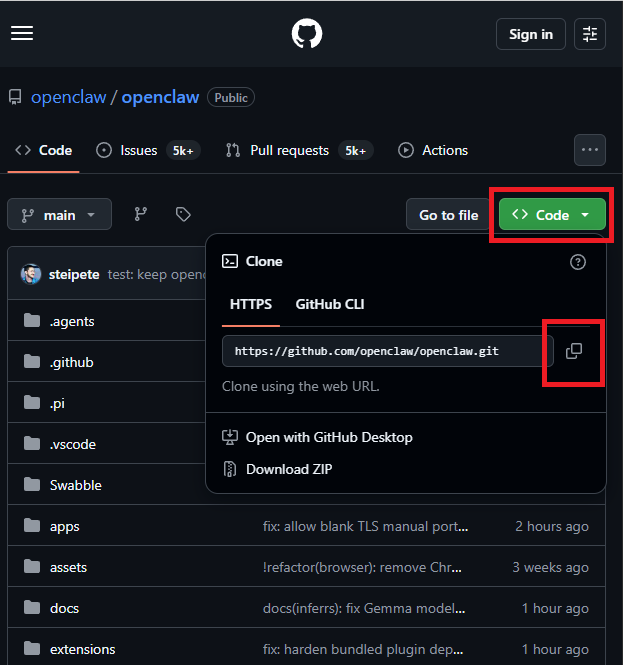Switch to the Issues tab
This screenshot has height=665, width=623.
[x=148, y=150]
